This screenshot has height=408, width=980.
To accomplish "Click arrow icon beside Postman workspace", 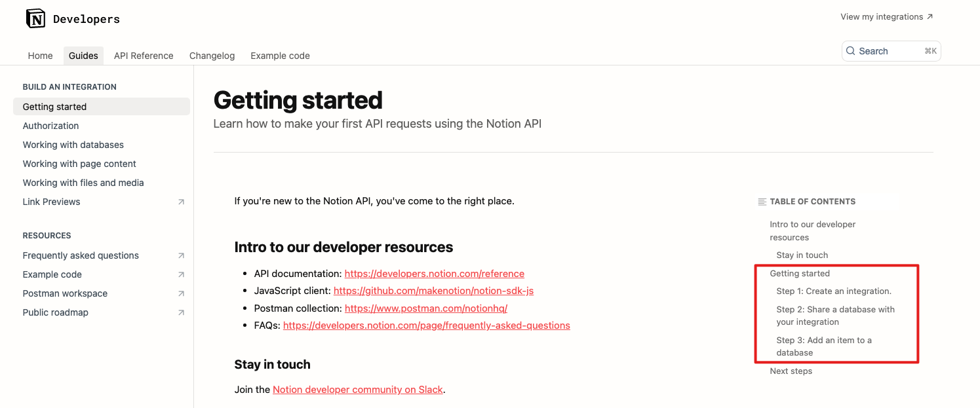I will [x=181, y=294].
